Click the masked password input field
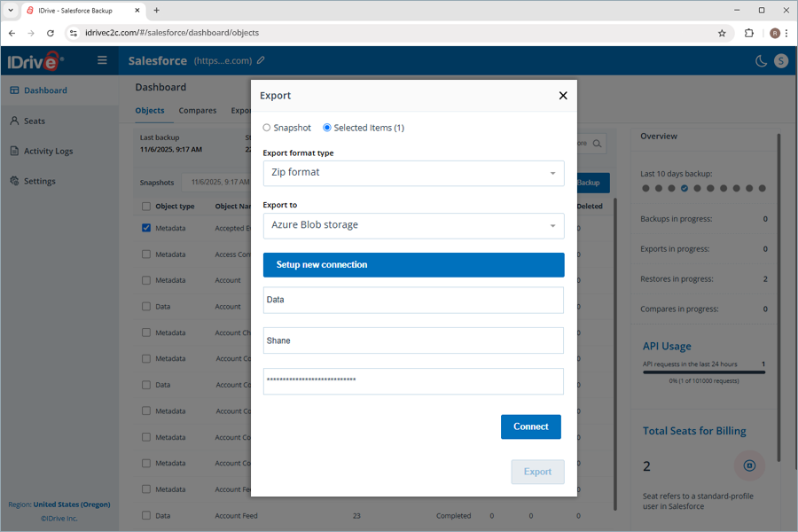Image resolution: width=798 pixels, height=532 pixels. 413,380
